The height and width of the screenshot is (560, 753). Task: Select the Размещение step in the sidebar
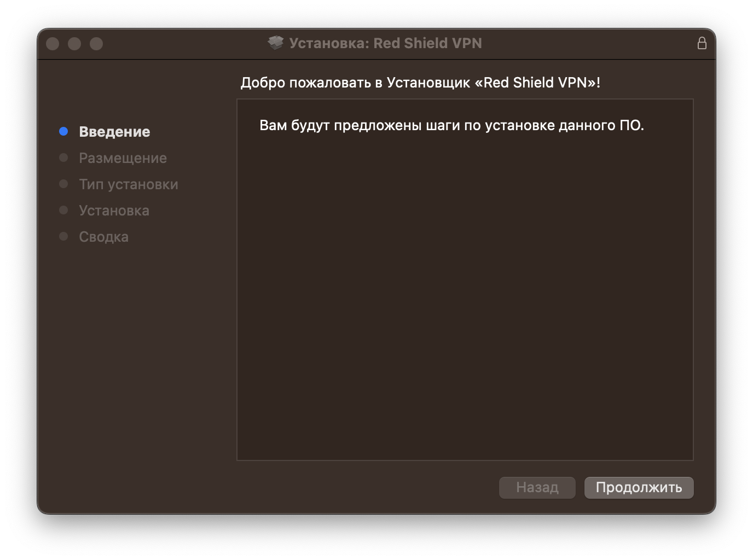[x=123, y=158]
